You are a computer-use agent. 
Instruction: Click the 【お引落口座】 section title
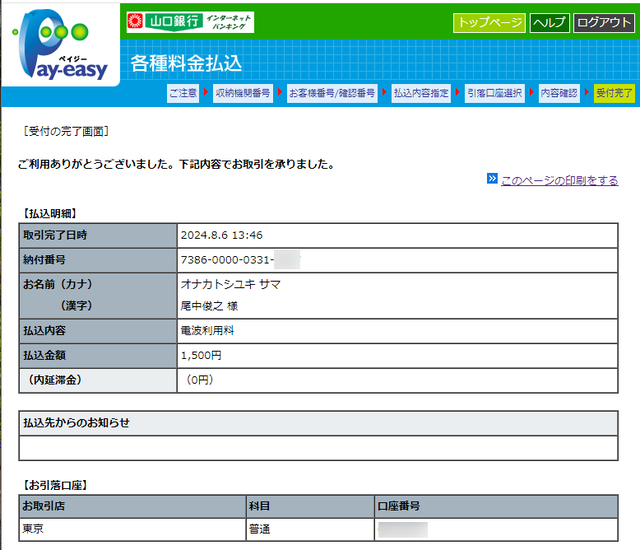(55, 485)
